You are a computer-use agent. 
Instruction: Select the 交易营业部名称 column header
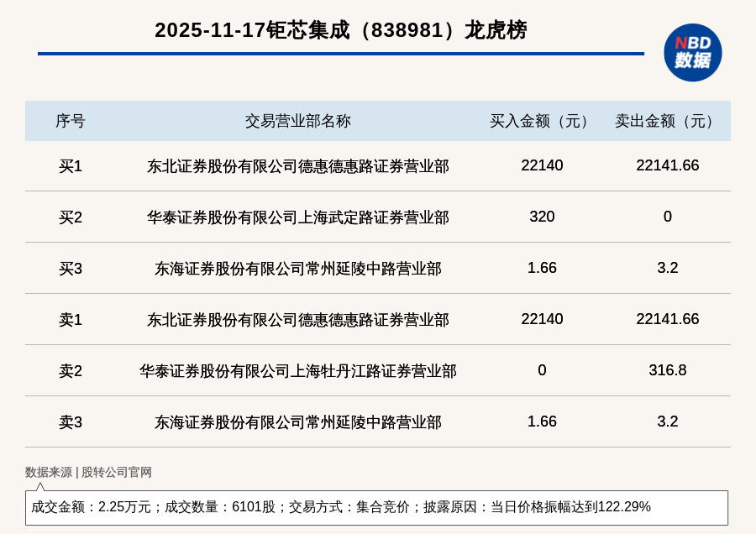(297, 121)
